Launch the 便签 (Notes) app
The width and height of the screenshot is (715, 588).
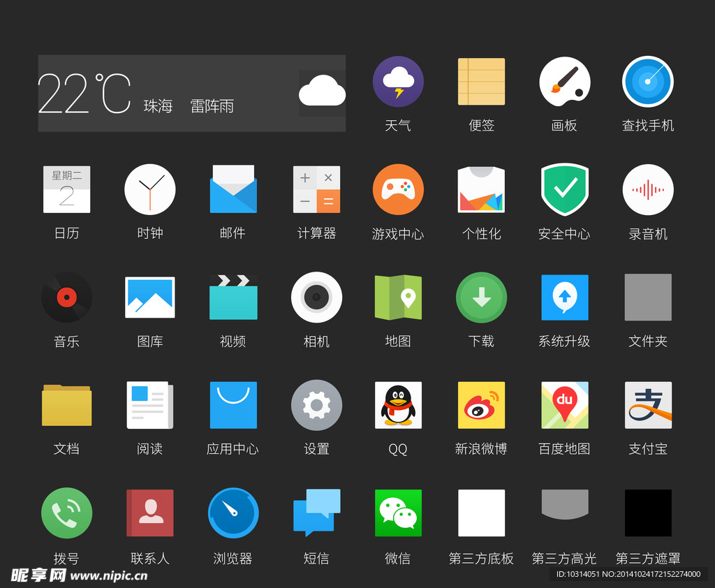(481, 82)
